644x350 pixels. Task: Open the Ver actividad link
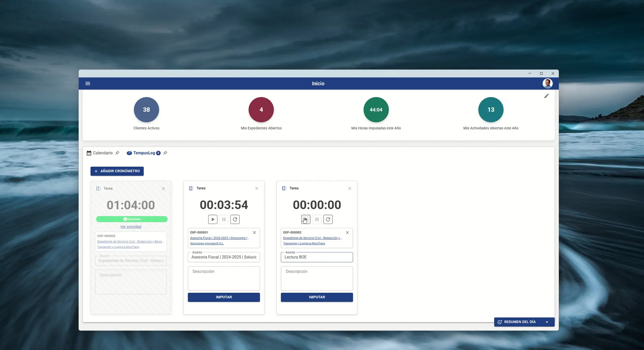tap(131, 227)
